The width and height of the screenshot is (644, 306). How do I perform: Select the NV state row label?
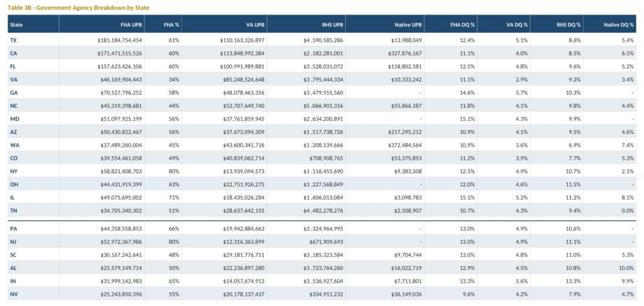click(x=14, y=295)
